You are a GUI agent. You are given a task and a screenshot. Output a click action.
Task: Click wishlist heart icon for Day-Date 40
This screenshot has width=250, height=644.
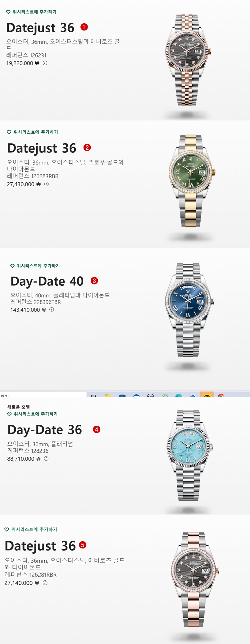(12, 266)
